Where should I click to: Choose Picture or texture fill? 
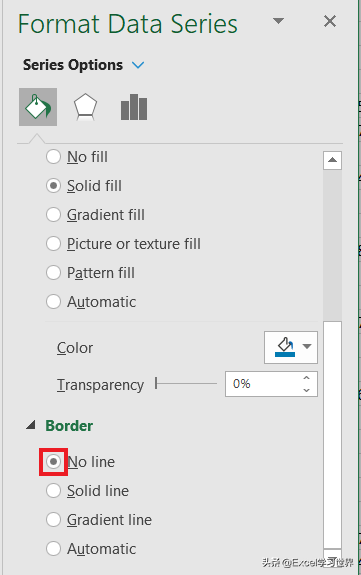[123, 244]
